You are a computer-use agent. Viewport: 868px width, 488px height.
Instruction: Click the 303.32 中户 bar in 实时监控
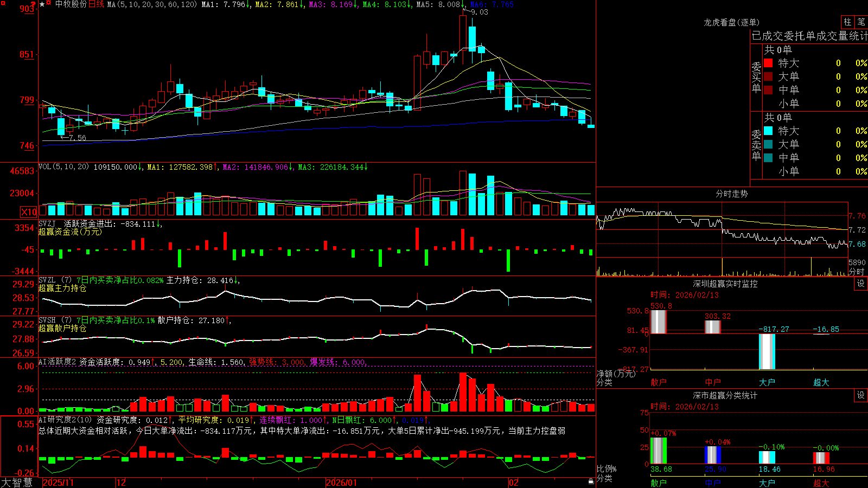click(x=713, y=327)
